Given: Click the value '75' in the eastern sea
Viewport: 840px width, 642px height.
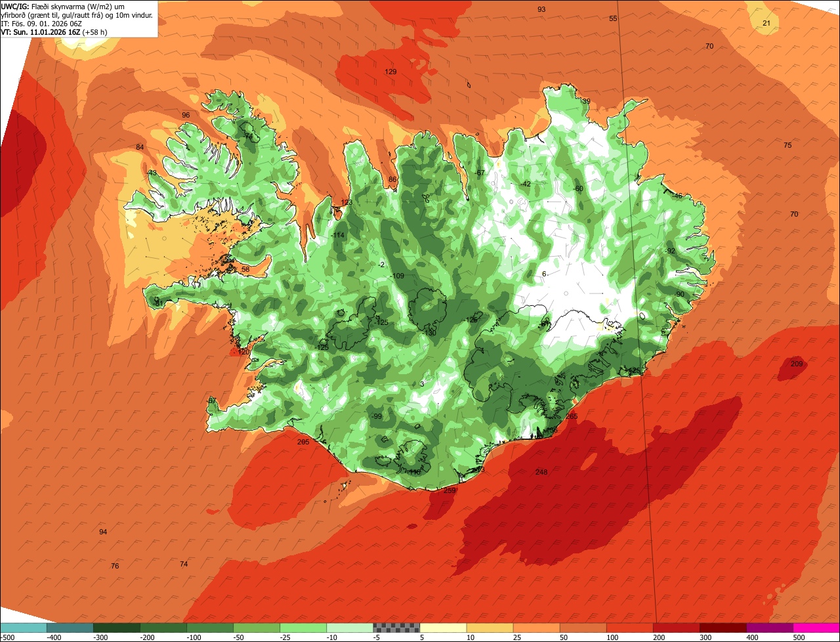Looking at the screenshot, I should coord(787,145).
